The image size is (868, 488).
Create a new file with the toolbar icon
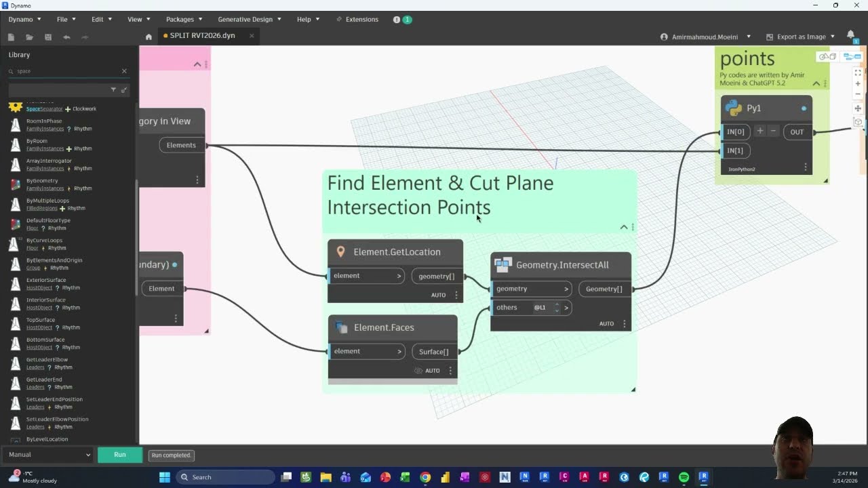click(11, 37)
